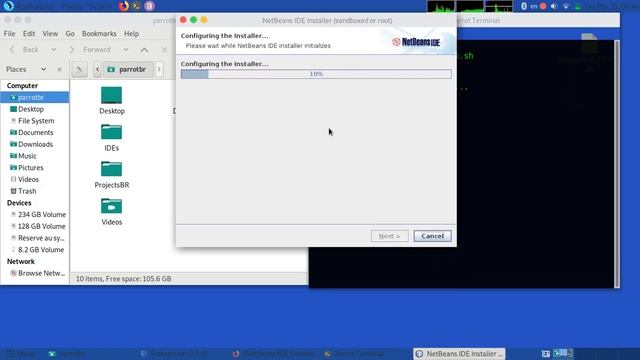Click the red recording indicator in tray
Image resolution: width=640 pixels, height=360 pixels.
pos(543,6)
